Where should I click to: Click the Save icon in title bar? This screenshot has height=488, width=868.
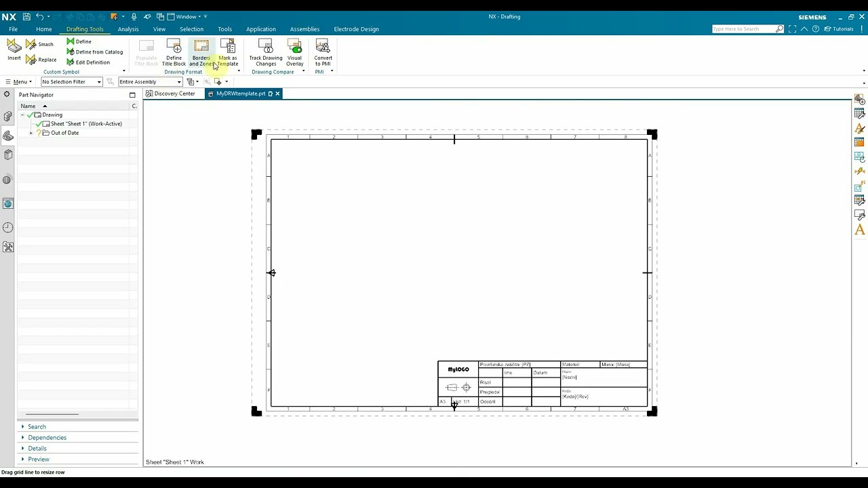26,16
